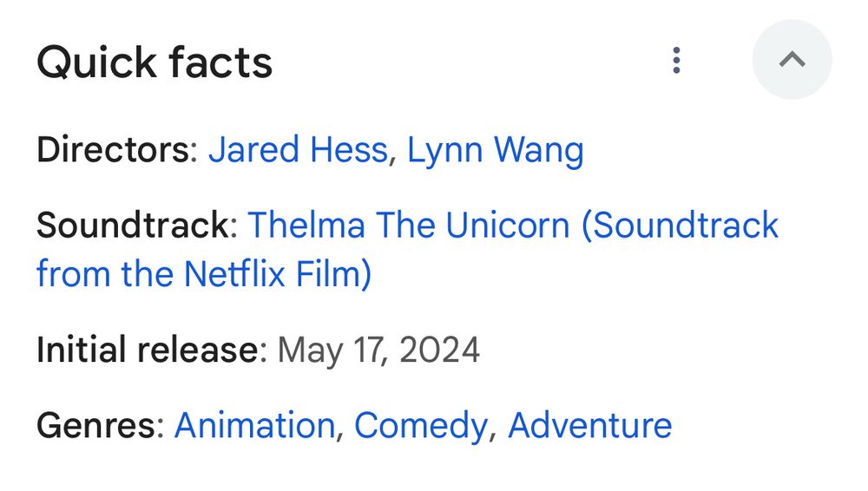Click "from the Netflix Film)" link text
Image resolution: width=868 pixels, height=491 pixels.
(204, 275)
